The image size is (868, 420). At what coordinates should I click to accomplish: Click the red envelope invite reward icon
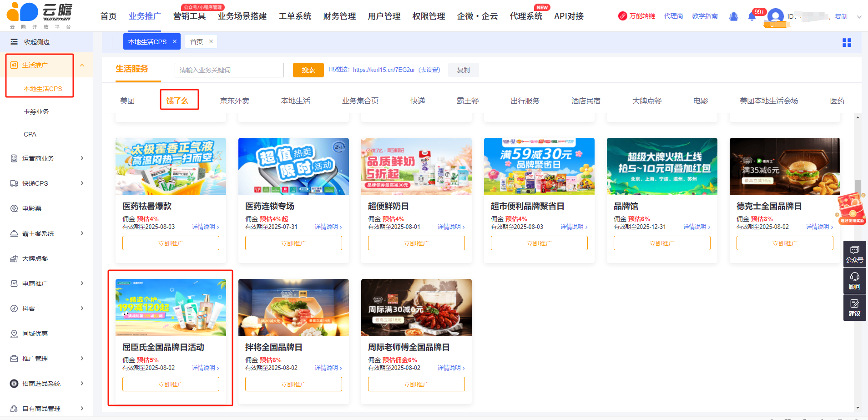pos(851,208)
